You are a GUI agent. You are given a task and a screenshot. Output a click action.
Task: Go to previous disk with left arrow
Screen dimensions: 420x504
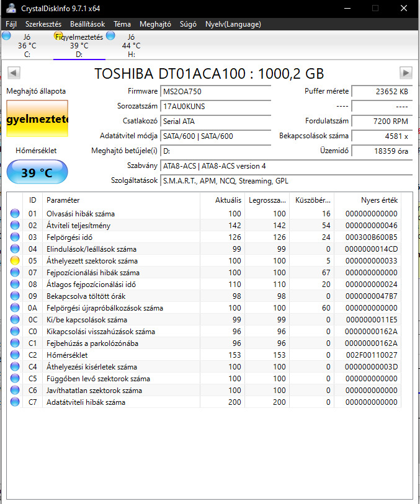14,73
